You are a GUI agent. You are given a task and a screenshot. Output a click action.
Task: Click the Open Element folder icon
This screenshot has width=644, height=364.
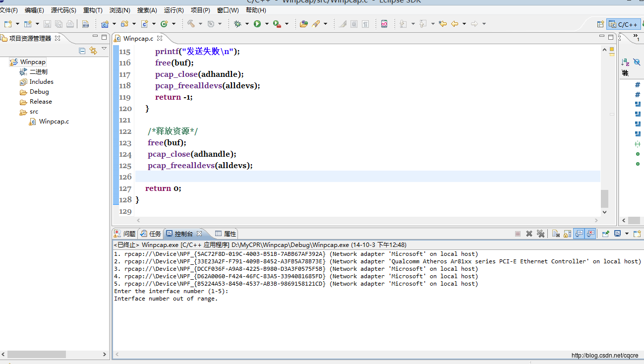304,24
